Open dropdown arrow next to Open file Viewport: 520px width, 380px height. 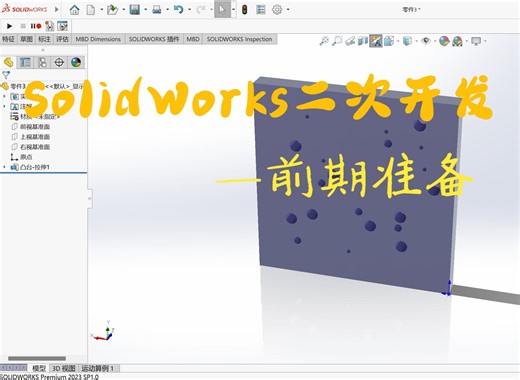[123, 10]
